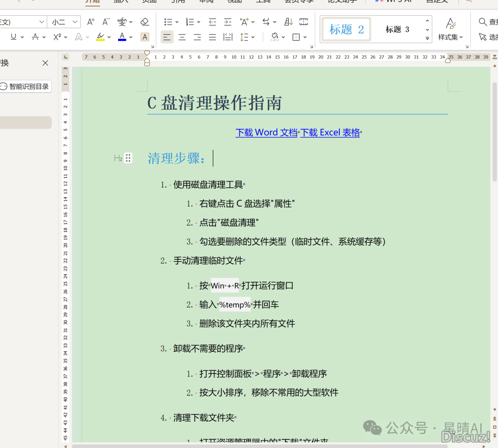
Task: Click the 智能识别目录 button
Action: (25, 86)
